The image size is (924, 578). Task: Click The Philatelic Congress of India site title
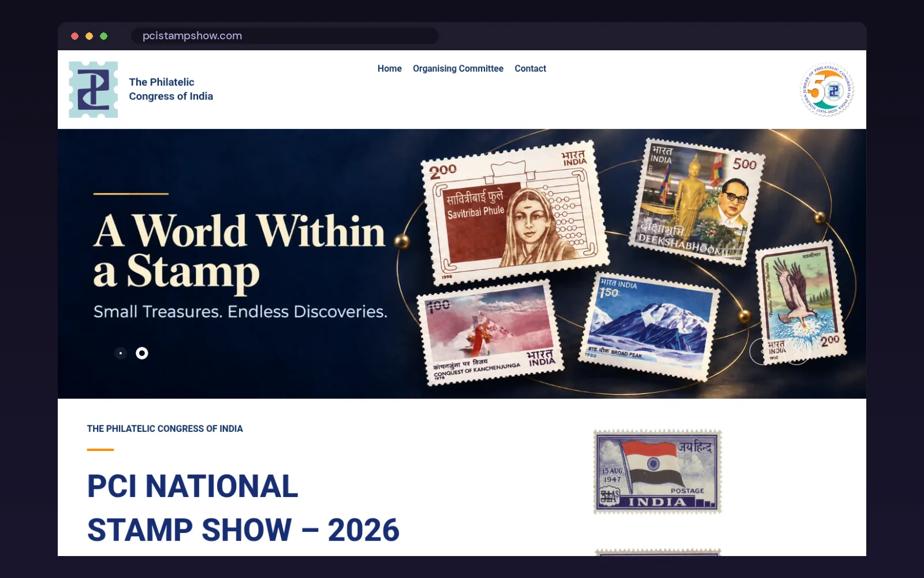point(171,89)
